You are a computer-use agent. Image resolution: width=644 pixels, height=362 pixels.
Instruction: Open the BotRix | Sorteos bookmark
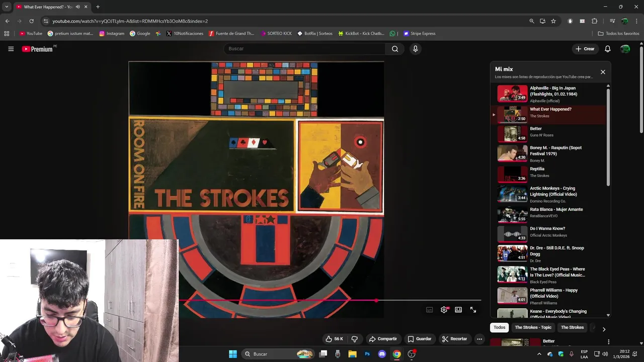[x=315, y=34]
